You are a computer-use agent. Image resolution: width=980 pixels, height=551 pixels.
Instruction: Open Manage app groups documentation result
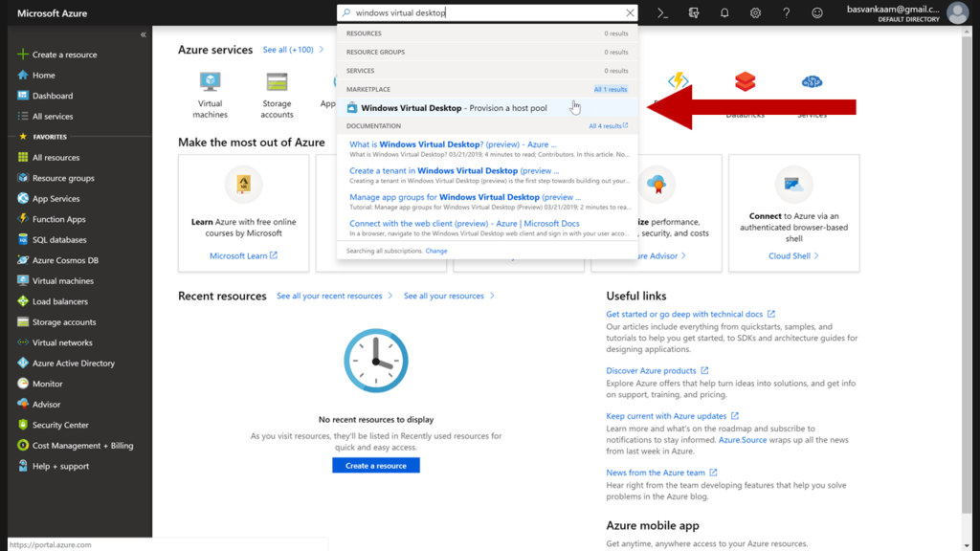[x=465, y=197]
